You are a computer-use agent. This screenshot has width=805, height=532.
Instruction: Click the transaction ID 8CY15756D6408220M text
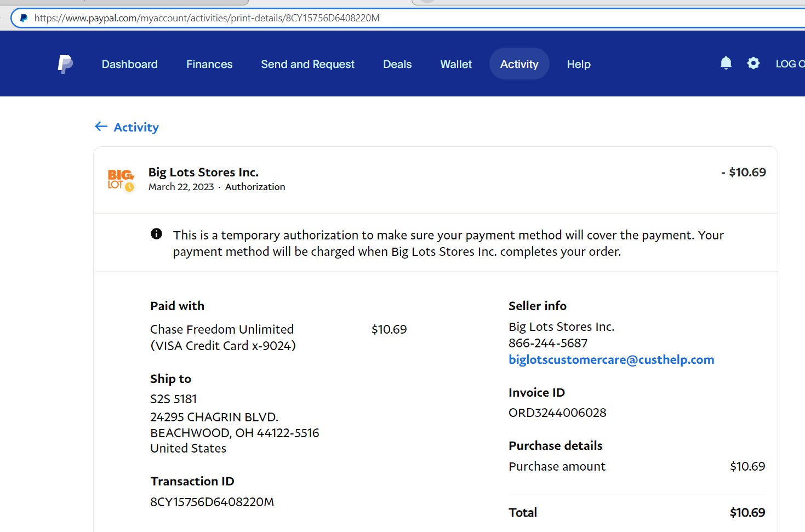pyautogui.click(x=212, y=502)
